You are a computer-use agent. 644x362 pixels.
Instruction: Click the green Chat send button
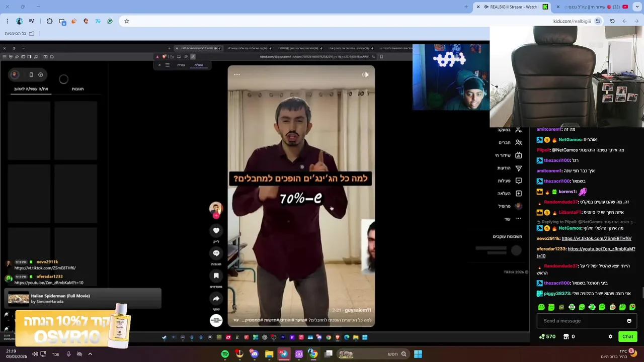tap(627, 336)
